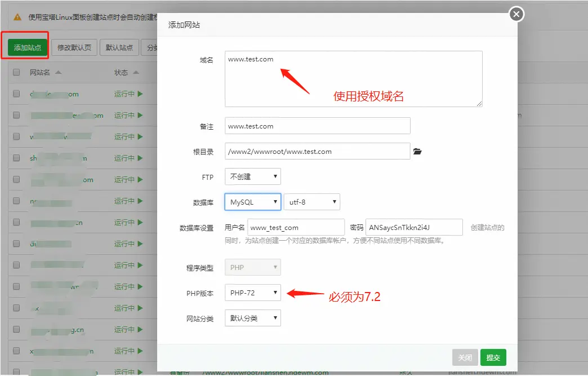Close the dialog with the X icon
Image resolution: width=588 pixels, height=376 pixels.
pos(516,14)
